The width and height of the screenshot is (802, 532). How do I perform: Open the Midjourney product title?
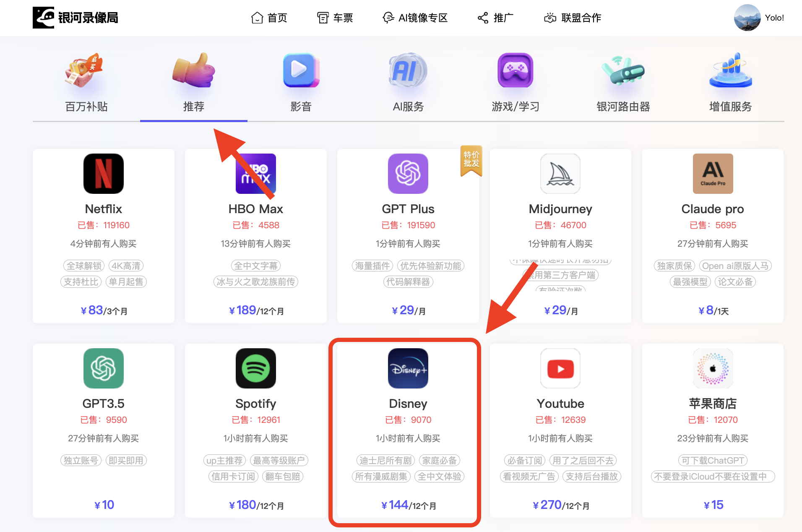(560, 209)
